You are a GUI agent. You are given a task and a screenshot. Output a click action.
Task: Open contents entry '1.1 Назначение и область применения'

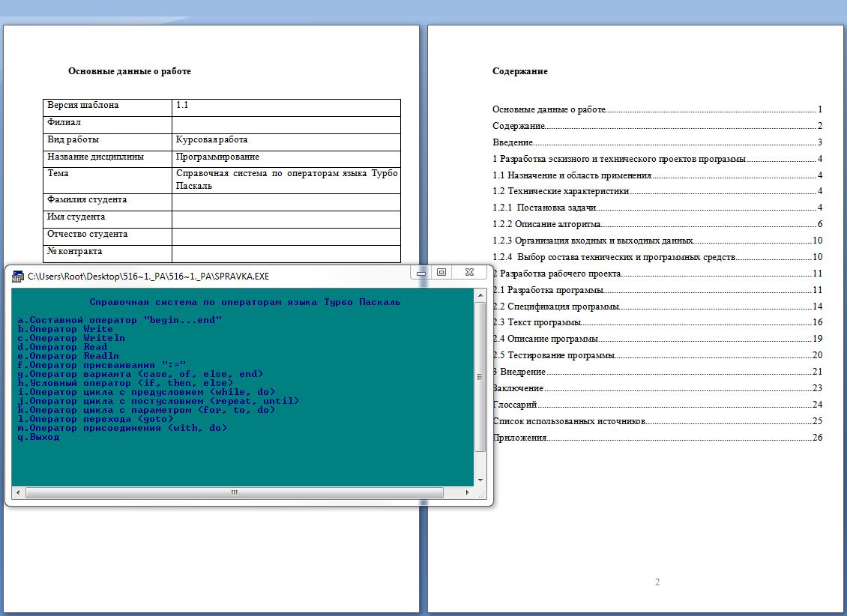657,175
